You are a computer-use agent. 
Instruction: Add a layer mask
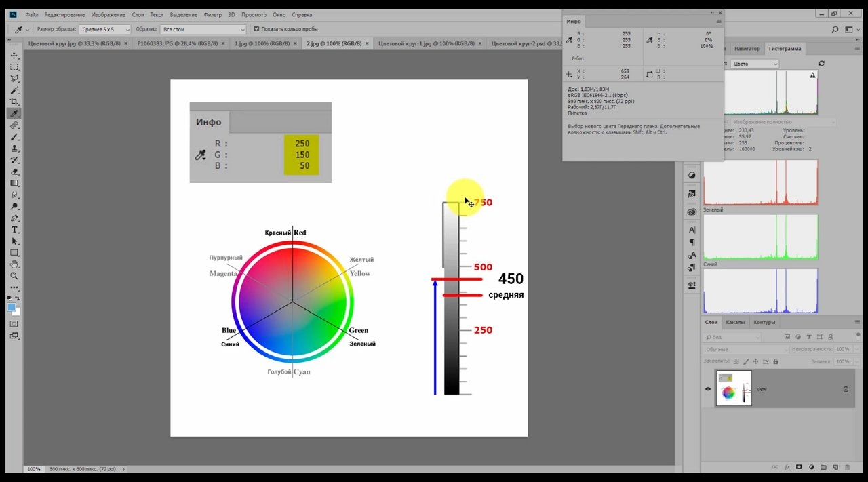(800, 467)
